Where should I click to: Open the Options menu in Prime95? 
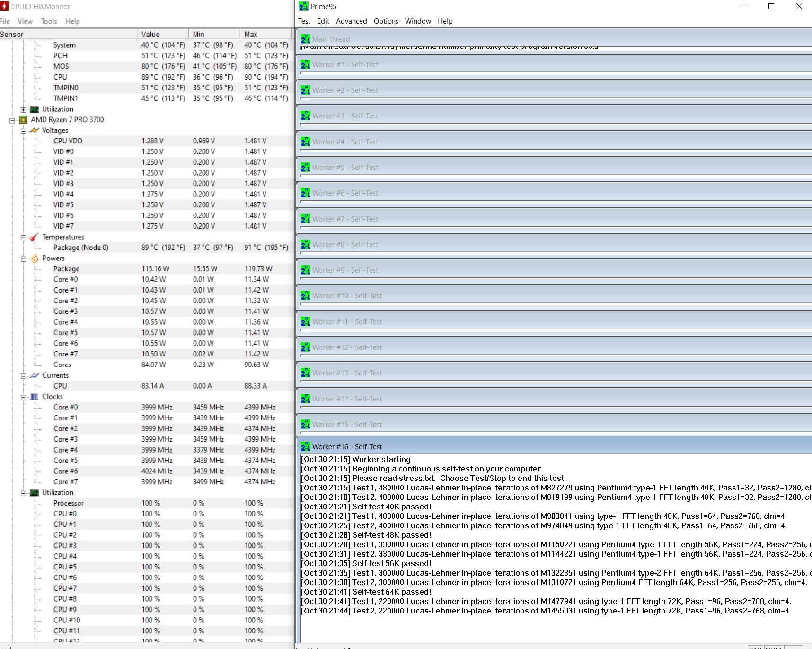point(386,21)
